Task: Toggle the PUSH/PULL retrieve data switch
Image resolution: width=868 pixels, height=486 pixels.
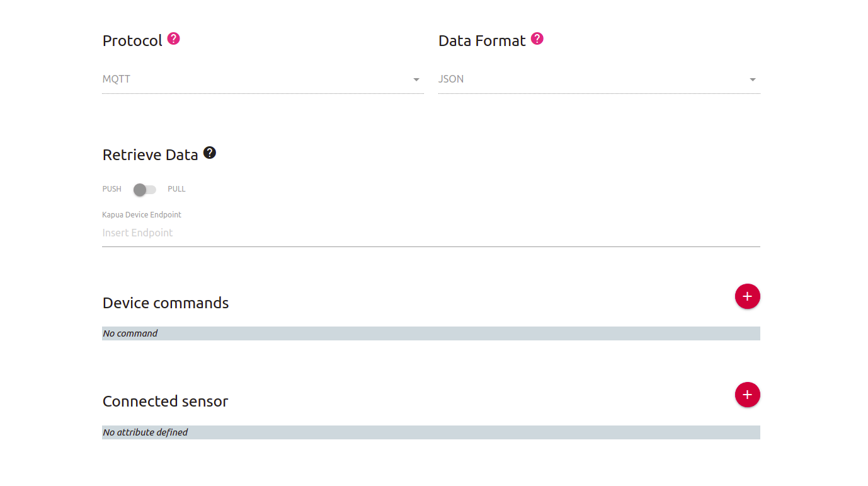Action: [145, 190]
